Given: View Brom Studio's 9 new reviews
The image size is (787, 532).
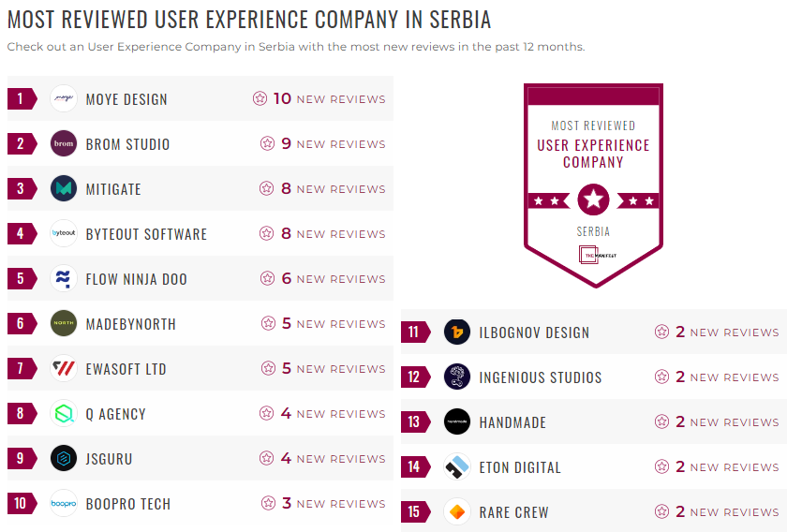Looking at the screenshot, I should (x=322, y=143).
